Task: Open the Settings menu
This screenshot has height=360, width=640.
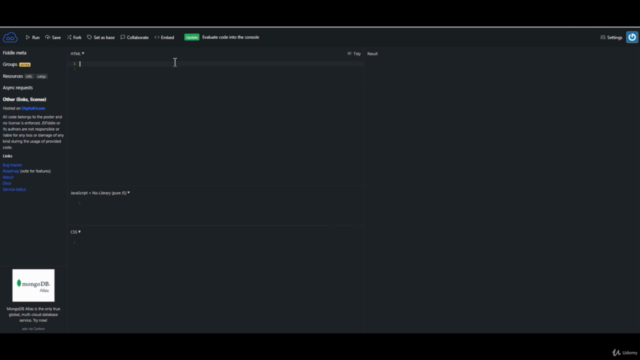Action: click(x=611, y=37)
